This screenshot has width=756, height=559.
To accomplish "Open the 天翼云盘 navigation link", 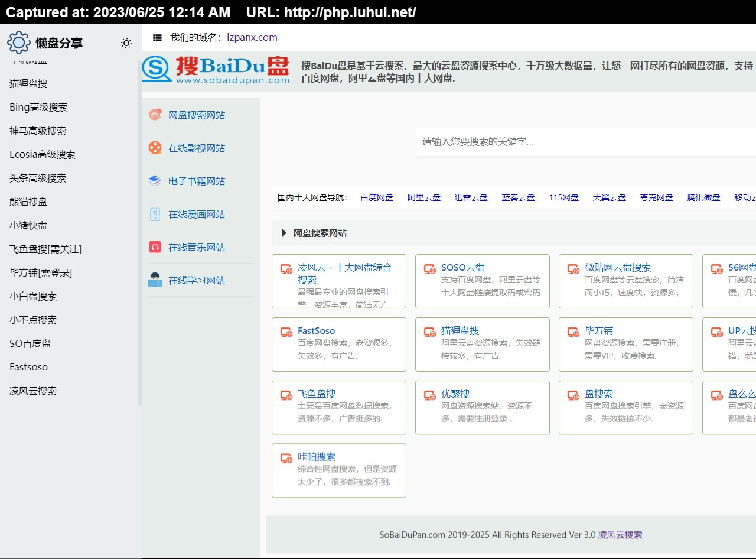I will pyautogui.click(x=610, y=197).
